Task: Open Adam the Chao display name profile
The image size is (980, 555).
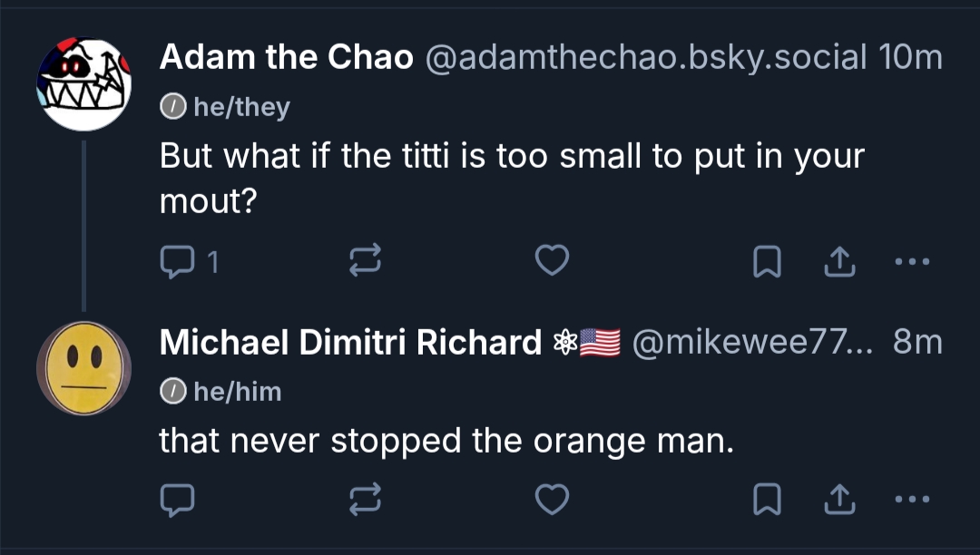Action: 287,58
